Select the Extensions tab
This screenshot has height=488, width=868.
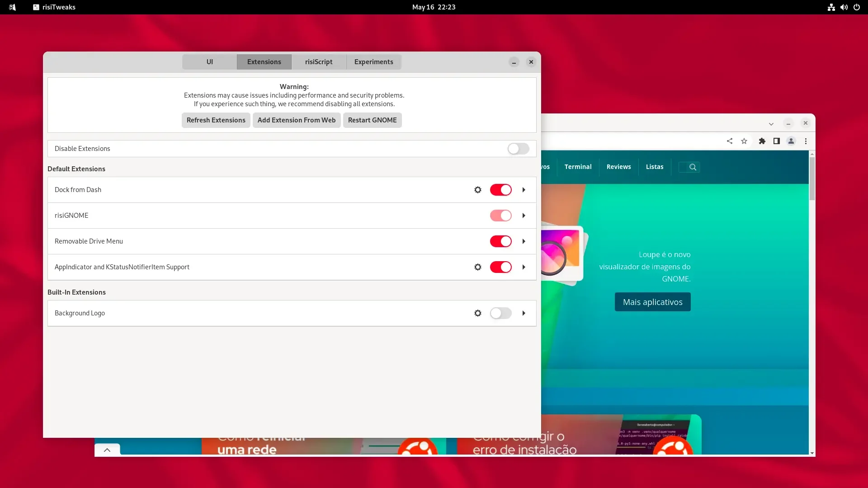pos(264,62)
